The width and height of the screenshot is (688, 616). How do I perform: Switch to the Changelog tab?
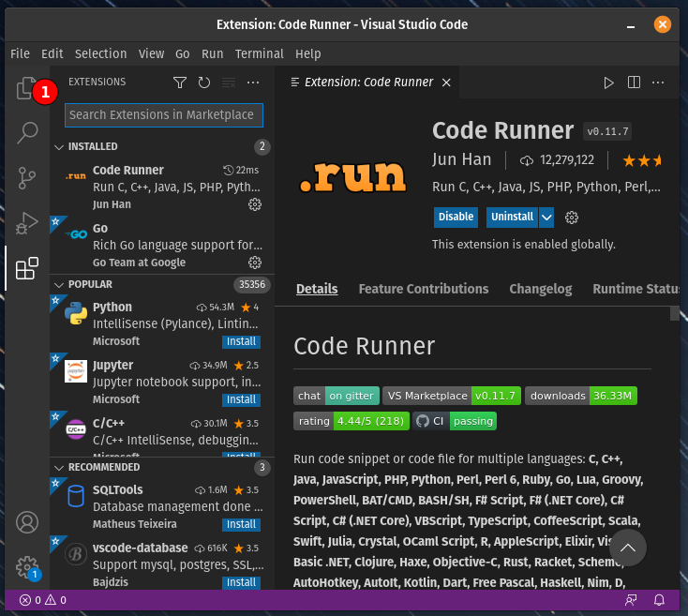coord(541,289)
